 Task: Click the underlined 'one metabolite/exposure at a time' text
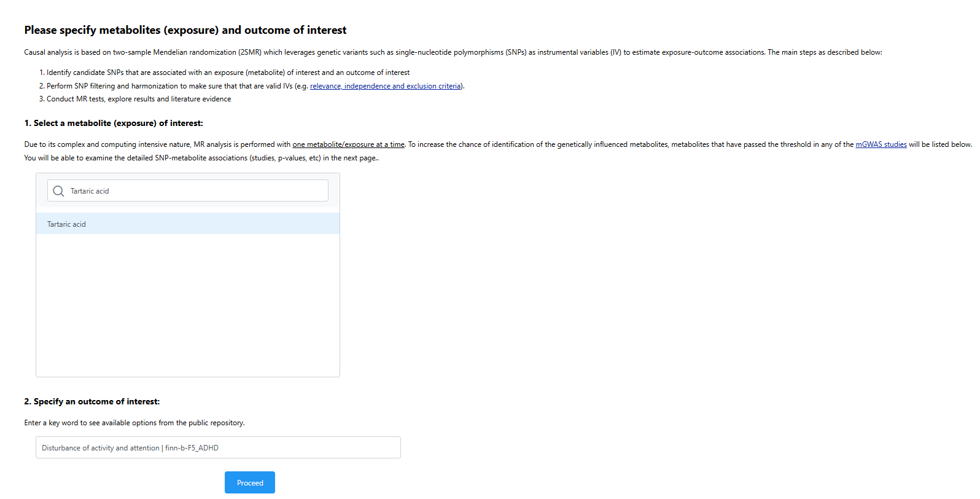(x=348, y=144)
